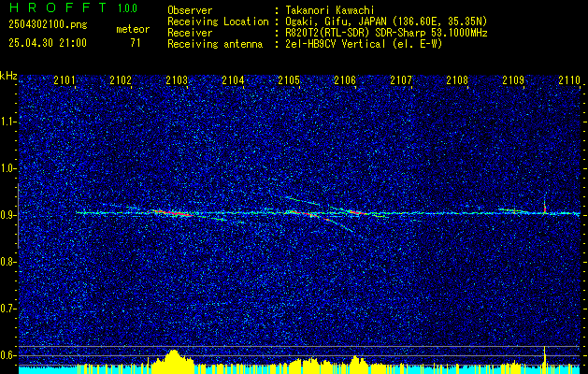Select the observer name Takanori Kawachi

330,10
